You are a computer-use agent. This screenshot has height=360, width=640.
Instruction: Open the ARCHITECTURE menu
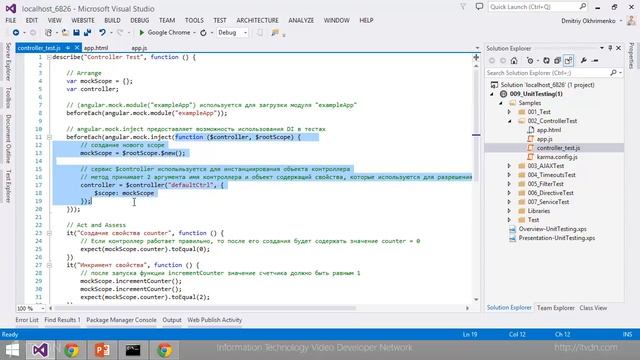[257, 20]
